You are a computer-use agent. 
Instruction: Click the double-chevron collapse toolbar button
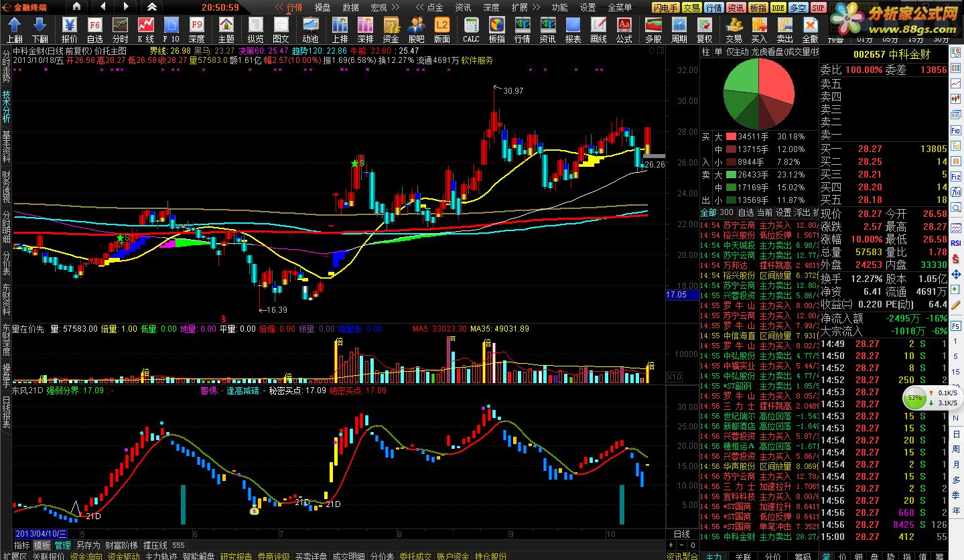tap(152, 7)
